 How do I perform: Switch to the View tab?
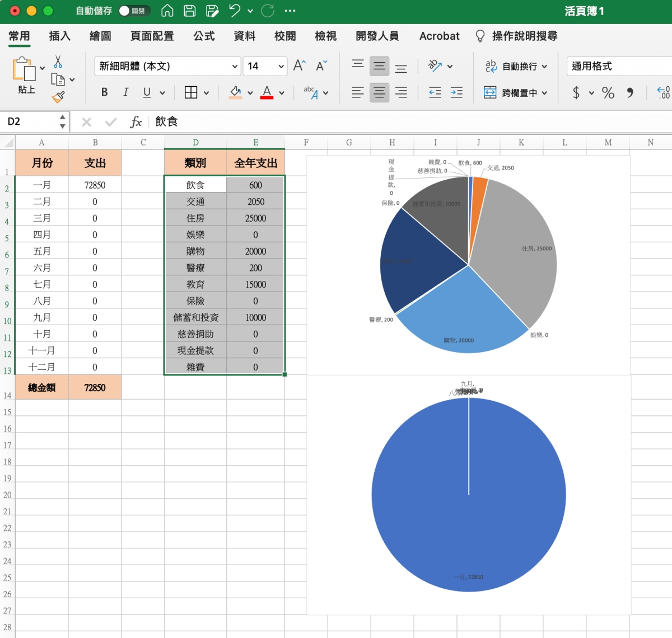point(325,36)
